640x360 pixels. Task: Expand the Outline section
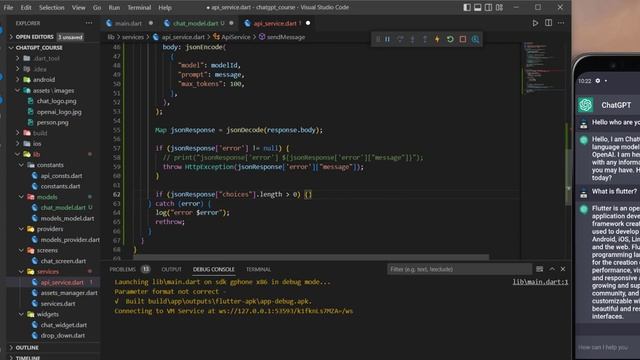pyautogui.click(x=27, y=347)
